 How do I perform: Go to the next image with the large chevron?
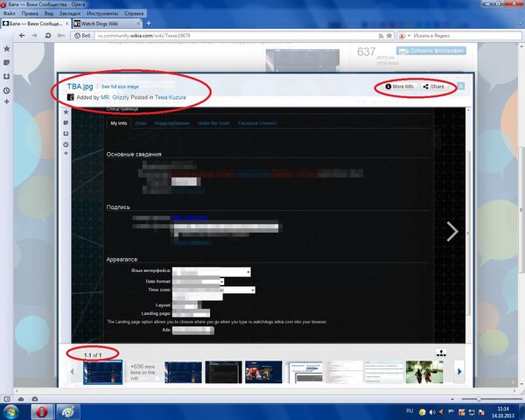(452, 231)
